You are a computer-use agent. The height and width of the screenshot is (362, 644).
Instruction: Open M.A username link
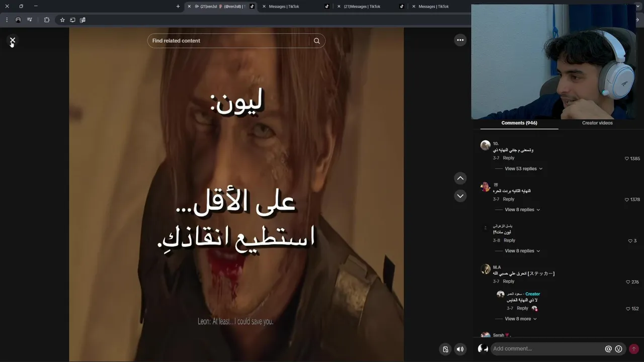[497, 267]
